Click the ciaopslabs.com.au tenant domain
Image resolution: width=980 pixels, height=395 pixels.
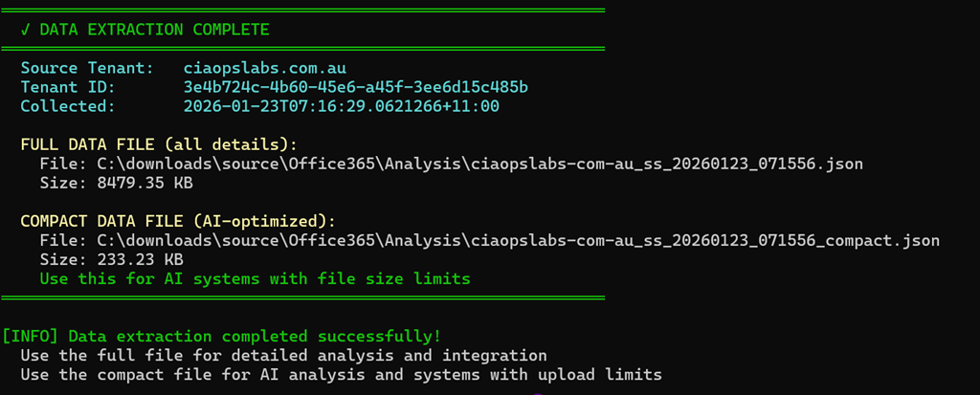[x=264, y=69]
